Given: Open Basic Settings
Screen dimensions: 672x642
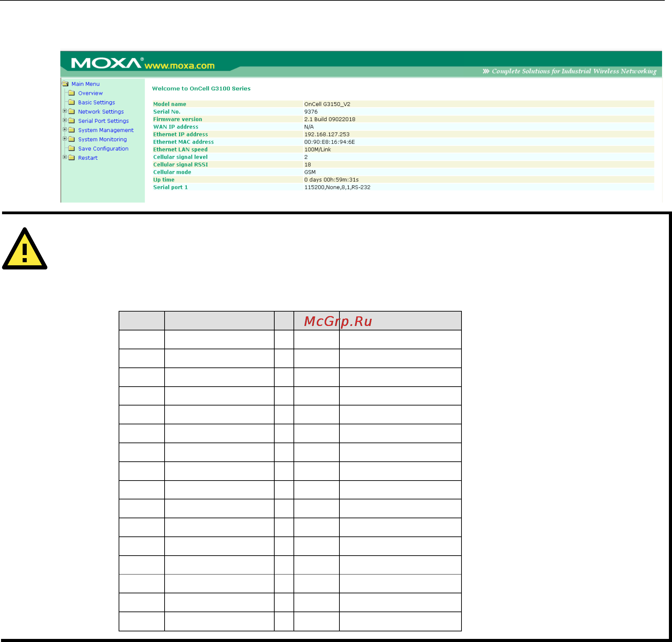Looking at the screenshot, I should pyautogui.click(x=97, y=102).
